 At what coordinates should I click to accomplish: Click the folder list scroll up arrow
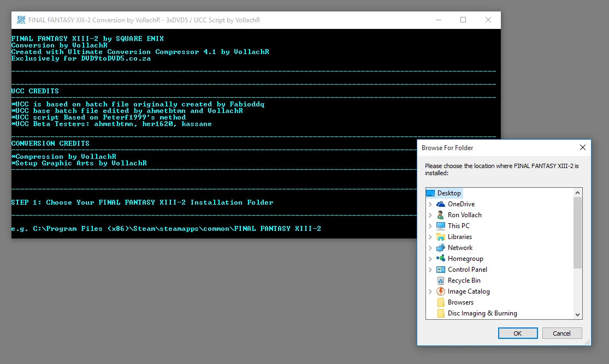[577, 193]
